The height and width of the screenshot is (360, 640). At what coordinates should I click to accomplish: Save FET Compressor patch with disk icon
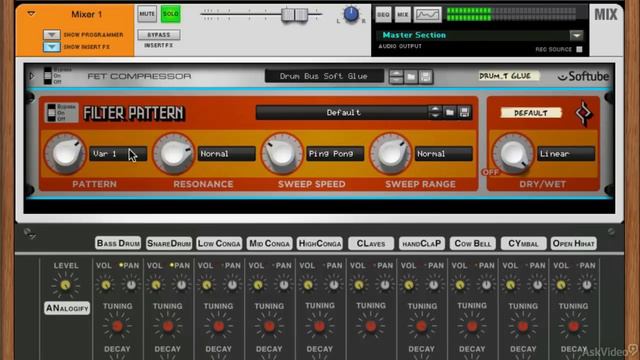425,77
